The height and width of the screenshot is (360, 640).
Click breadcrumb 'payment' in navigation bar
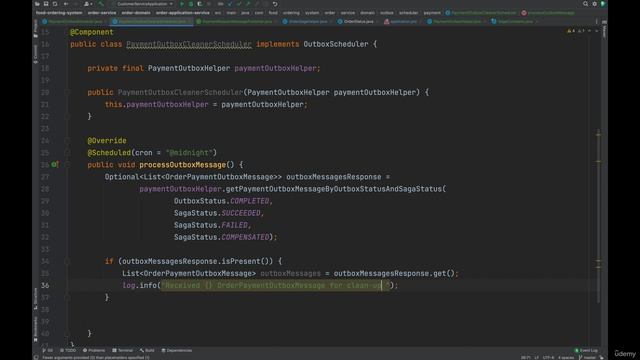(x=432, y=13)
